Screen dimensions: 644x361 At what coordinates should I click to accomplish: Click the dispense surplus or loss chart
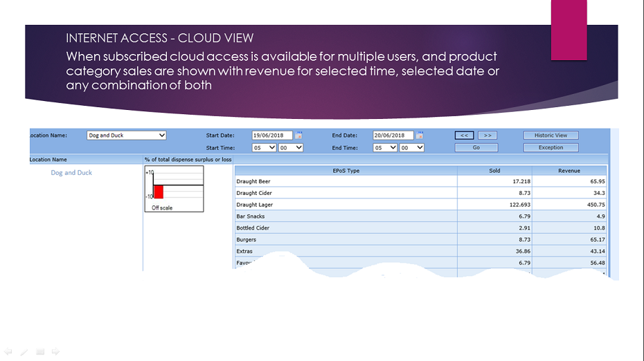[174, 189]
